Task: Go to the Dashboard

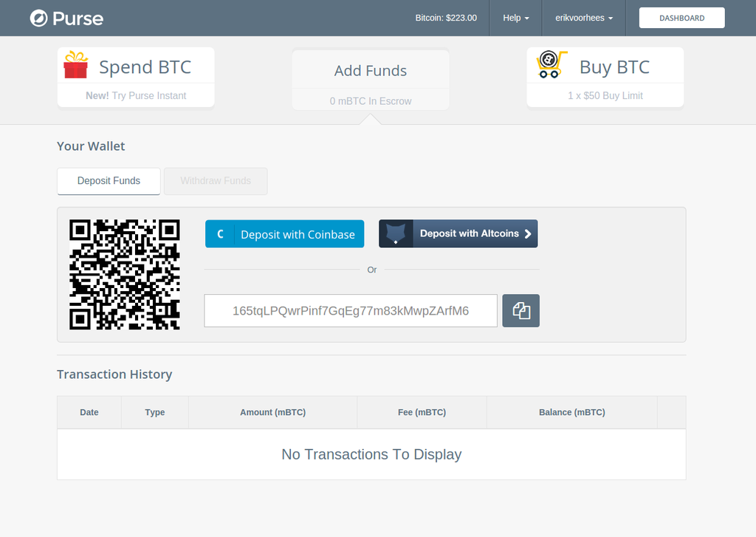Action: pyautogui.click(x=681, y=18)
